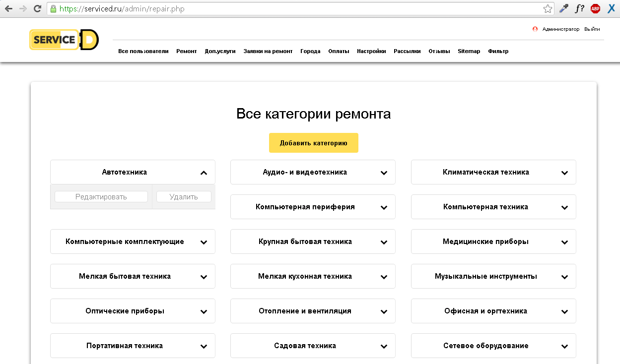This screenshot has width=620, height=364.
Task: Open the font finder f? extension
Action: pos(579,8)
